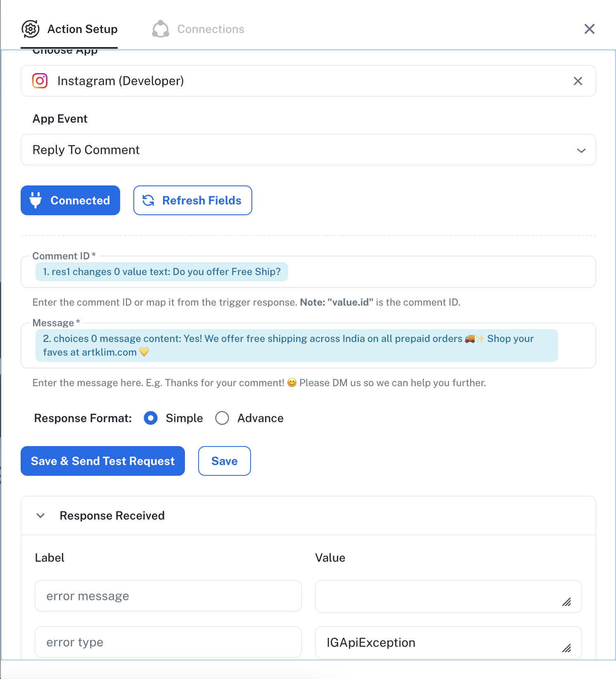The width and height of the screenshot is (616, 679).
Task: Click the plug icon on Connected button
Action: pyautogui.click(x=36, y=200)
